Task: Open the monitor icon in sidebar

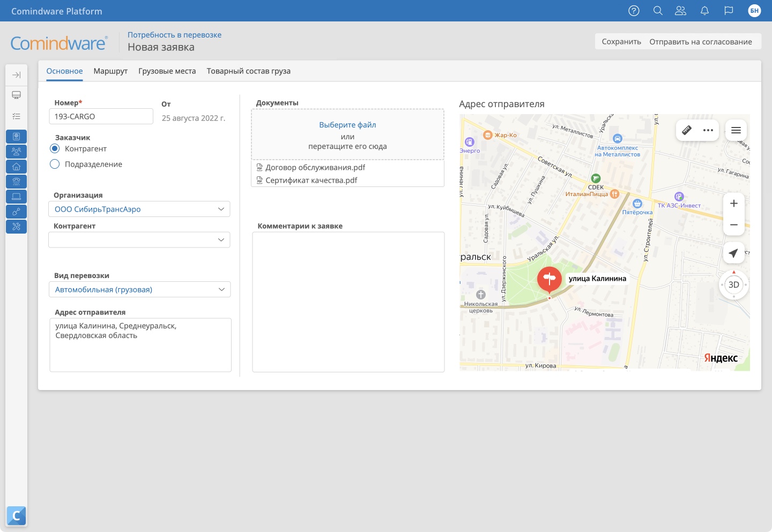Action: (17, 95)
